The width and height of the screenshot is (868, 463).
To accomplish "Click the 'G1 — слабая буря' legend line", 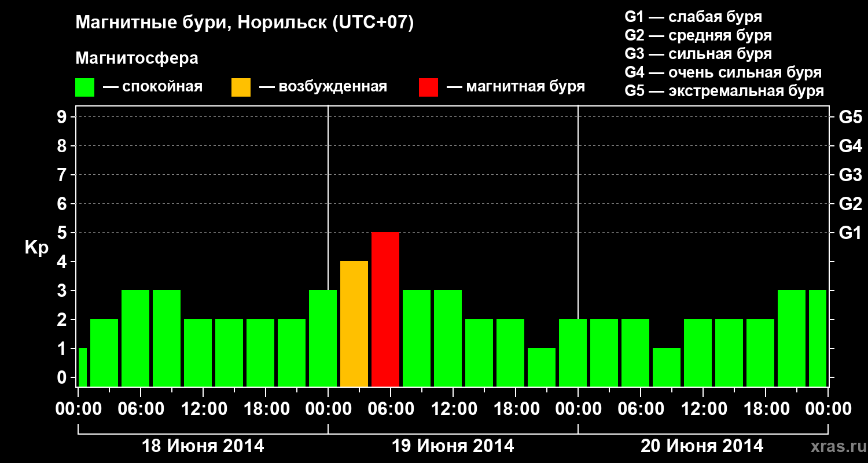I will point(693,17).
